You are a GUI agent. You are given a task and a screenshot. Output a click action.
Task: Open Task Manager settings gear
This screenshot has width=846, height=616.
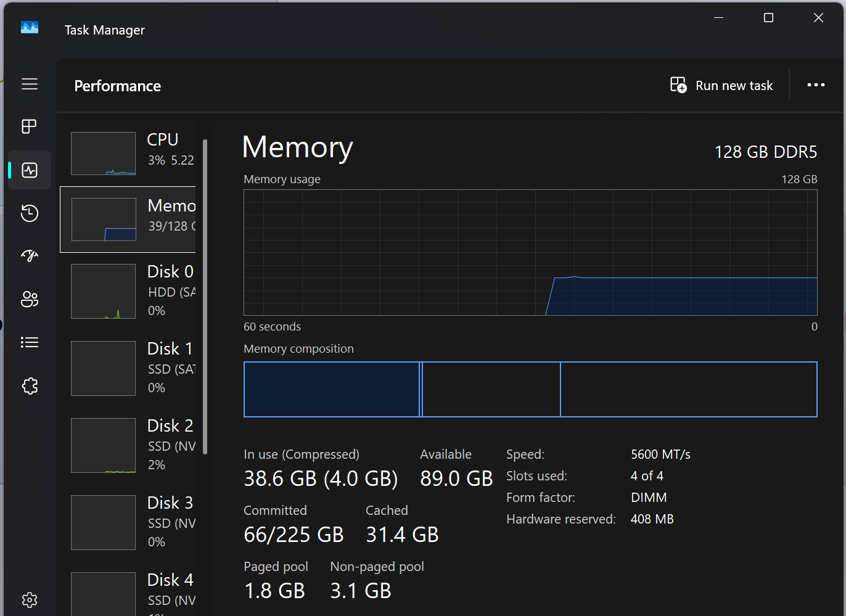[x=30, y=599]
